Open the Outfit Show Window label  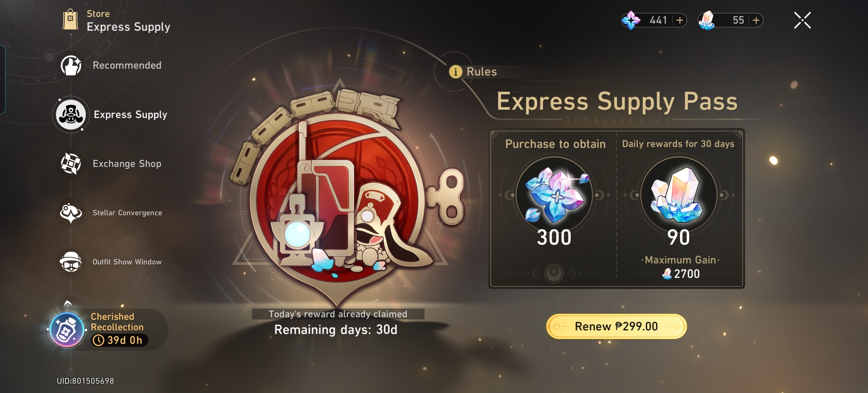[127, 262]
